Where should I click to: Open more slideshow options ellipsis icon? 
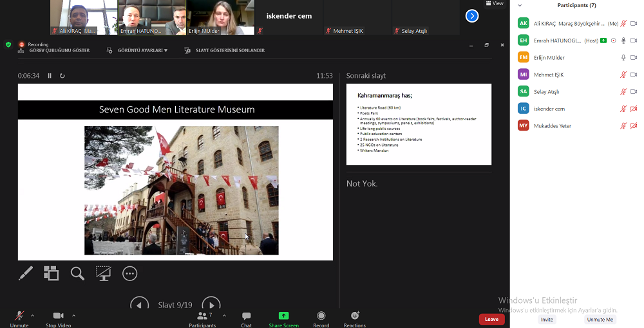click(x=130, y=273)
